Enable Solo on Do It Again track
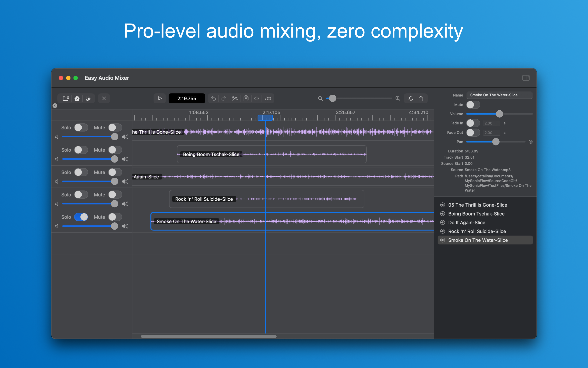 81,172
